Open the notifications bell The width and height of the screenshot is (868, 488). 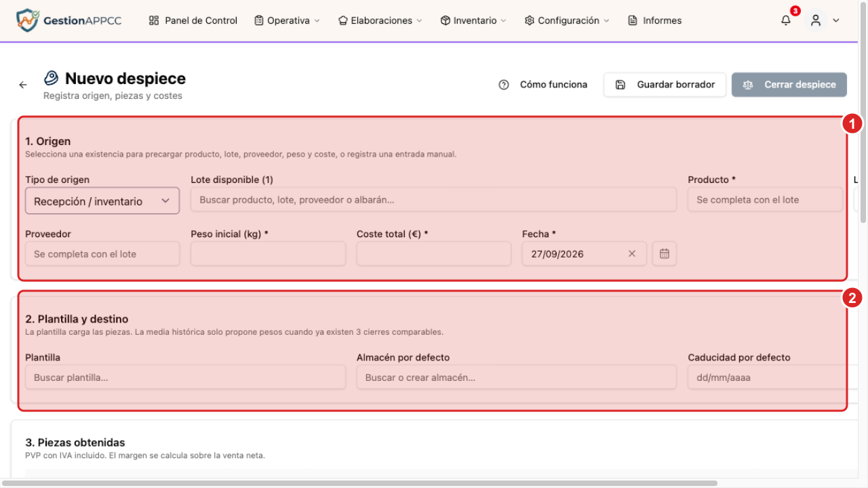786,20
